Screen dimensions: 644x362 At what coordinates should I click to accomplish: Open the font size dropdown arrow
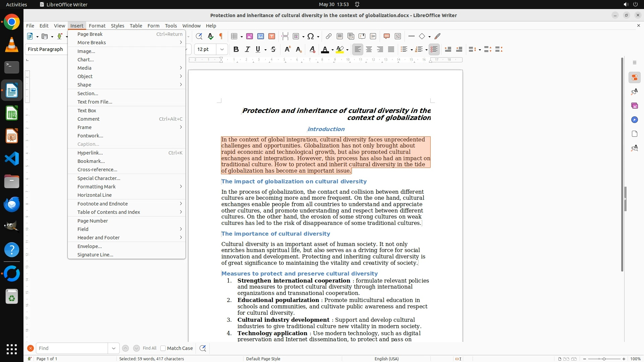click(222, 50)
